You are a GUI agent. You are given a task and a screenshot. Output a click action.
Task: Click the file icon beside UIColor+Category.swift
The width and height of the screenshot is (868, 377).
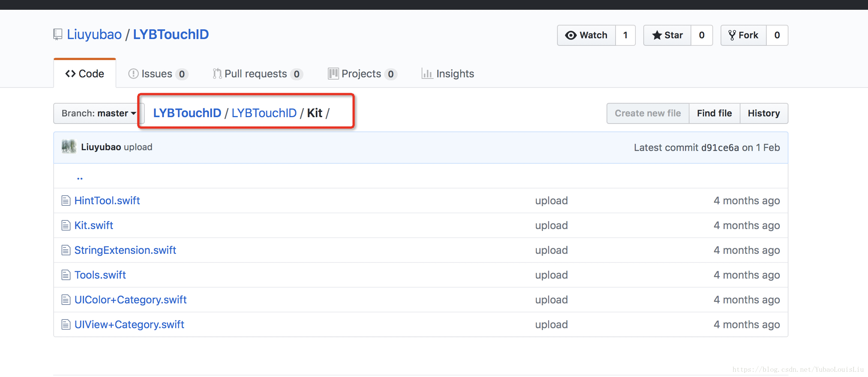click(66, 300)
